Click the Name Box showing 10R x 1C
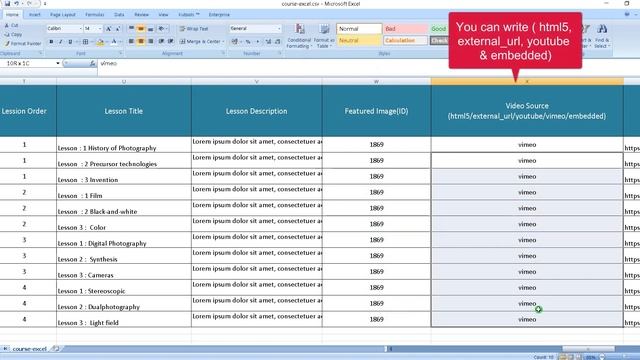Image resolution: width=640 pixels, height=360 pixels. tap(28, 64)
